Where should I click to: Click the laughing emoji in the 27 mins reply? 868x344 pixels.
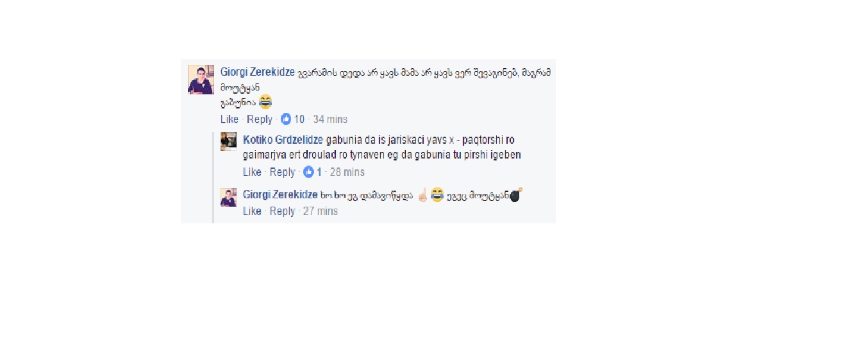(x=437, y=195)
